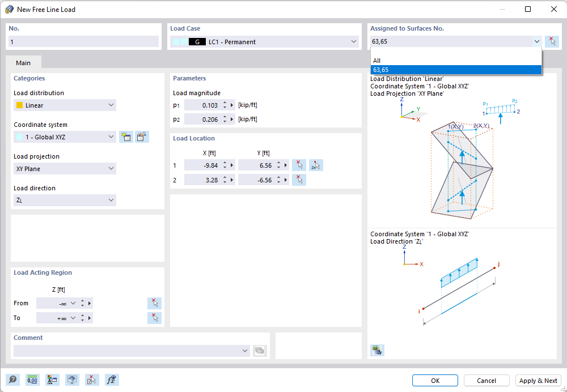Screen dimensions: 567x392
Task: Click the OK button
Action: click(435, 381)
